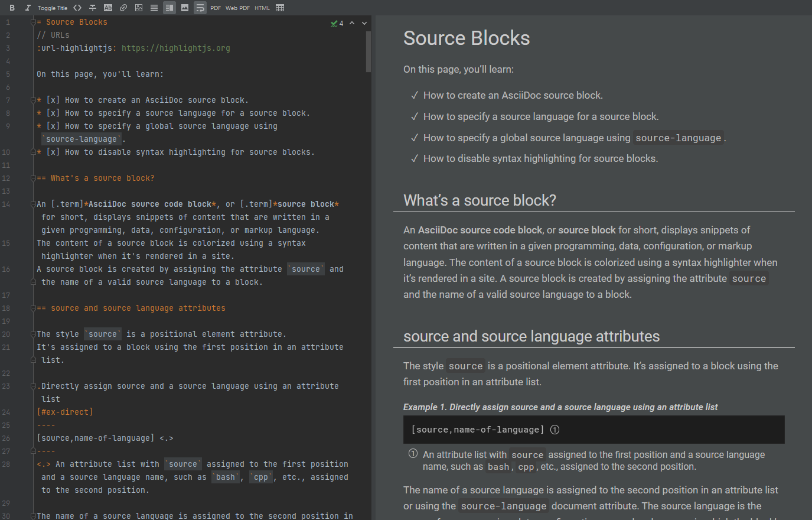Collapse the fold on the ex-direct example block
The image size is (812, 520).
tap(33, 386)
